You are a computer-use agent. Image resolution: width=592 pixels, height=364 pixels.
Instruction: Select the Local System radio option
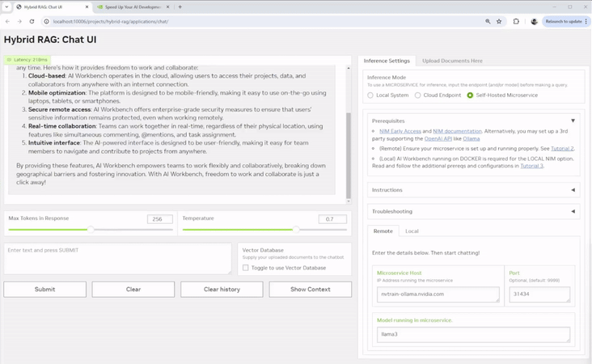tap(370, 95)
